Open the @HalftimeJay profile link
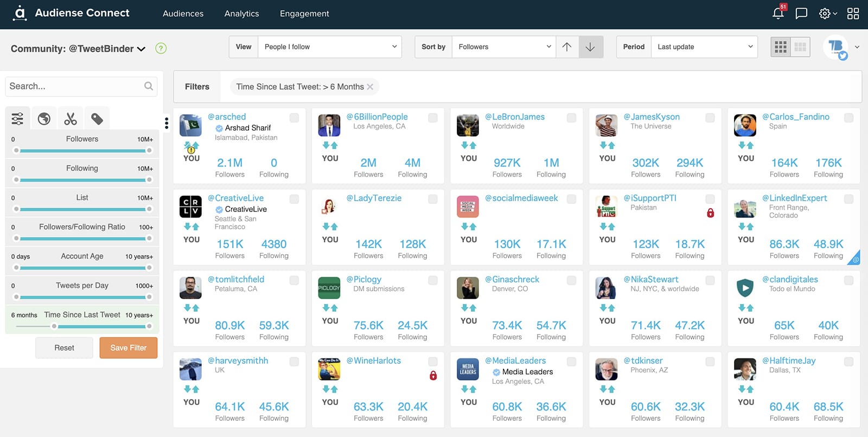Image resolution: width=868 pixels, height=437 pixels. click(789, 361)
